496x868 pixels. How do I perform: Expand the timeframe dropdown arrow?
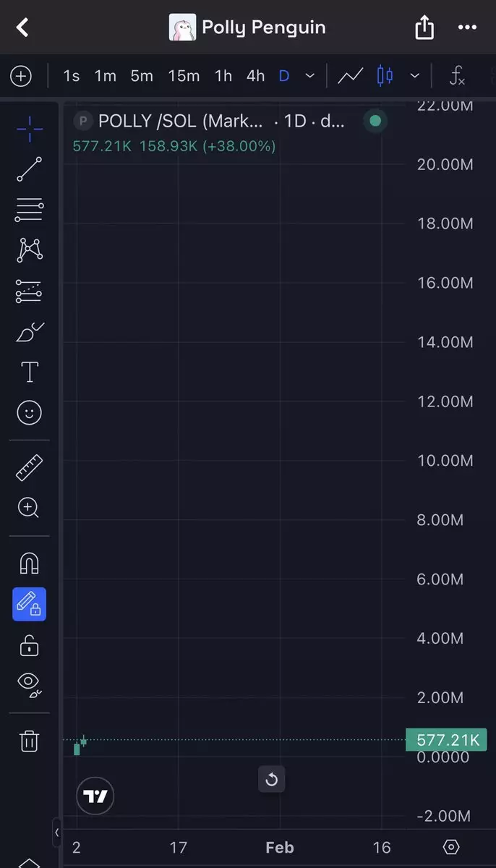click(x=310, y=75)
